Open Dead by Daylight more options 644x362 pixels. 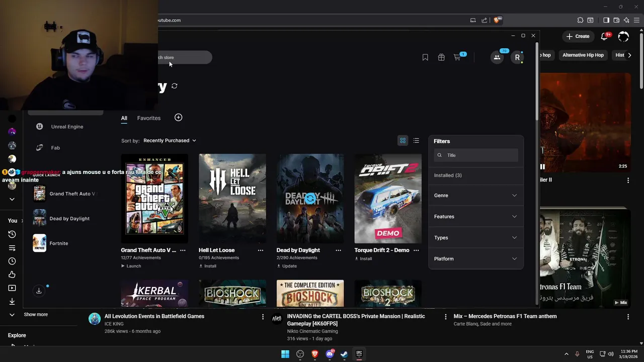pyautogui.click(x=338, y=250)
